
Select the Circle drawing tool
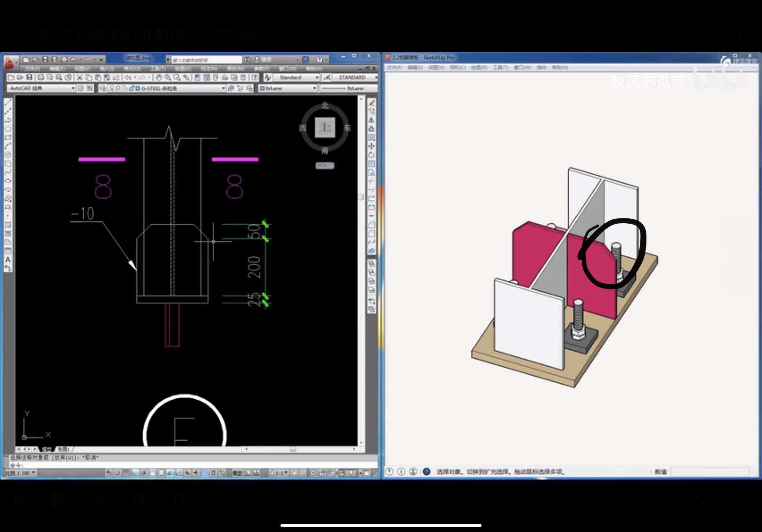tap(8, 155)
